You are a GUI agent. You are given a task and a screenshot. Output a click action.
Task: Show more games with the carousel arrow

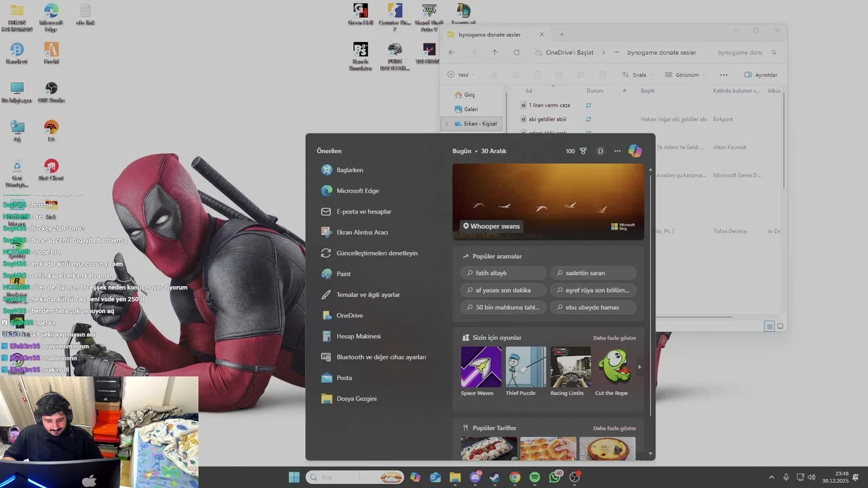coord(639,367)
